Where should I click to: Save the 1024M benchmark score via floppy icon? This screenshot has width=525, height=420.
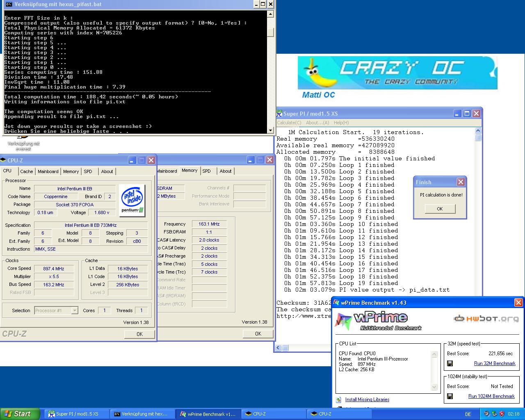[x=450, y=396]
